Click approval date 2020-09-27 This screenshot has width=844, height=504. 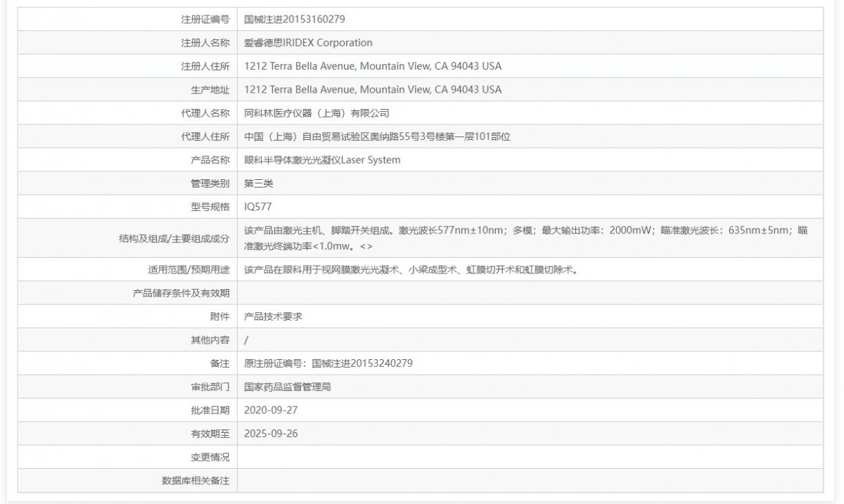tap(271, 409)
